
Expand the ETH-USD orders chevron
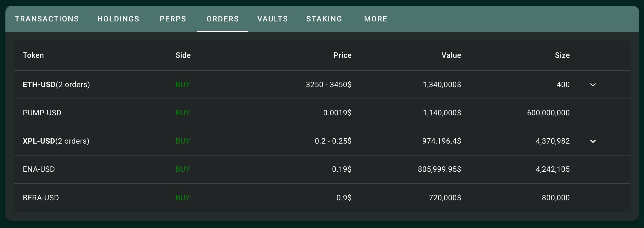point(593,85)
